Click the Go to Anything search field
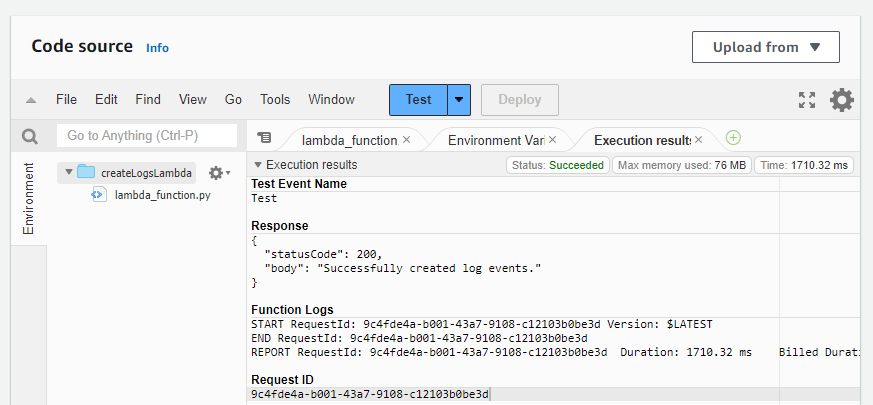This screenshot has width=873, height=405. point(146,136)
